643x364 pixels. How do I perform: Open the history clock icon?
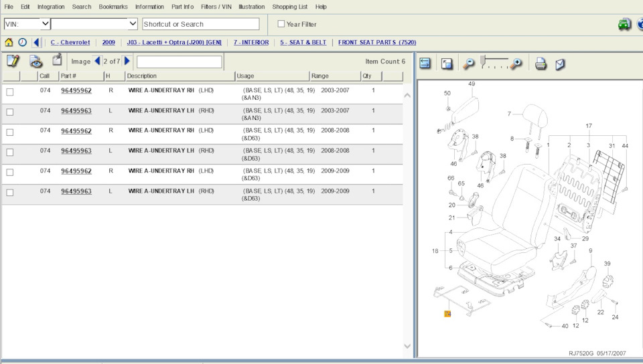pos(23,42)
